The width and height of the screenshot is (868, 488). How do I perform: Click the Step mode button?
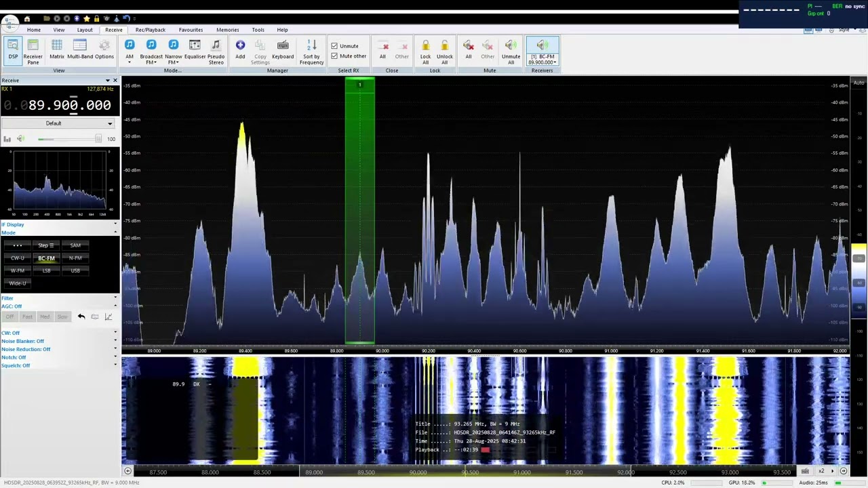click(46, 245)
